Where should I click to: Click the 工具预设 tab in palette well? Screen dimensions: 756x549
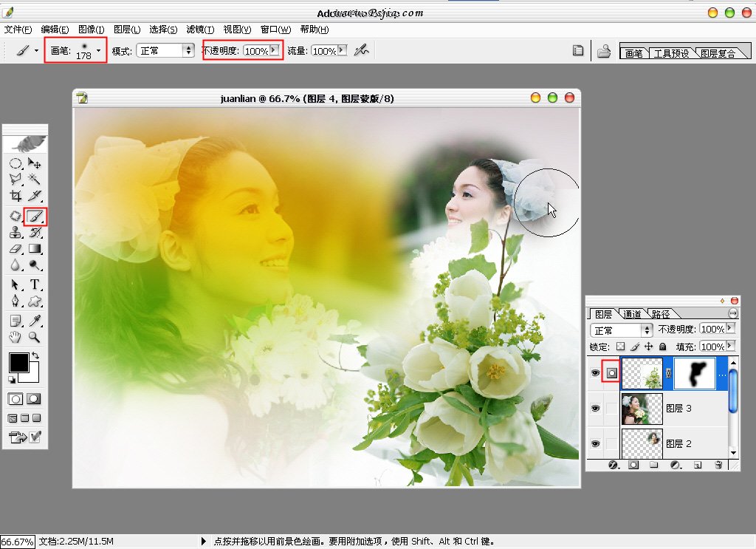click(671, 53)
